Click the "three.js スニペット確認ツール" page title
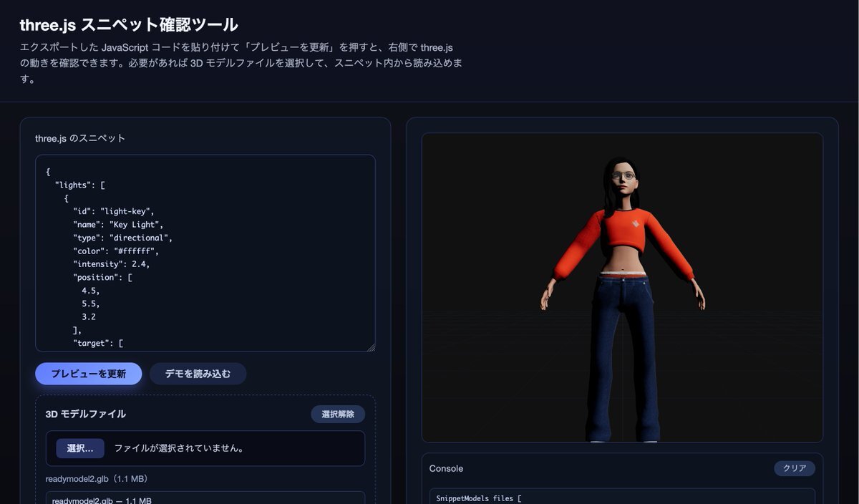 point(129,25)
